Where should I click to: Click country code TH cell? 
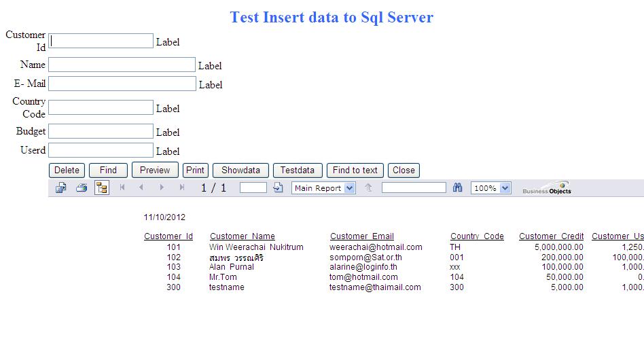[x=455, y=247]
